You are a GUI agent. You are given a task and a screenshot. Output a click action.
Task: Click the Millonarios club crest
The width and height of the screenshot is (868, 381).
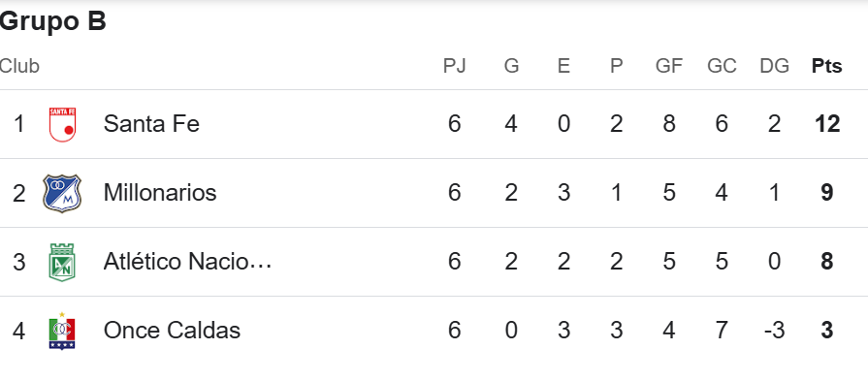[x=62, y=193]
